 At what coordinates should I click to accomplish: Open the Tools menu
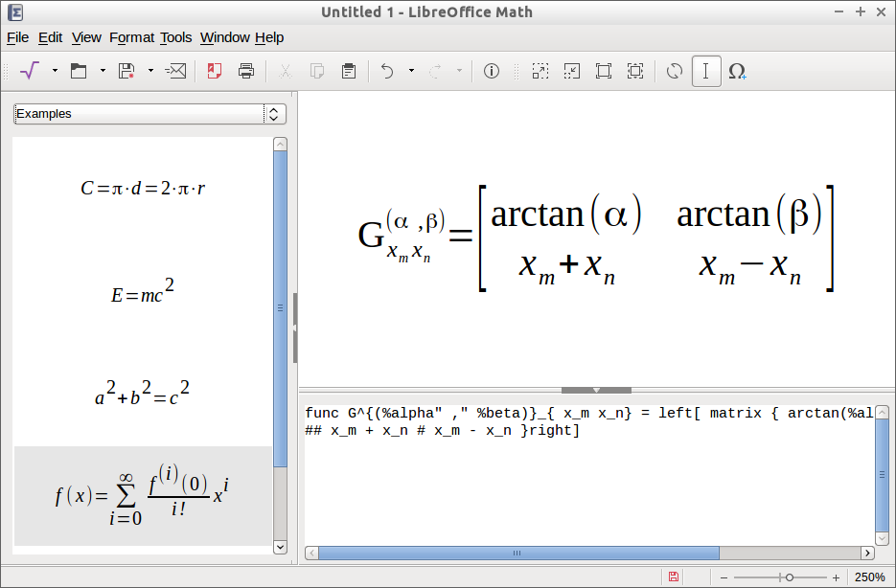click(x=175, y=37)
